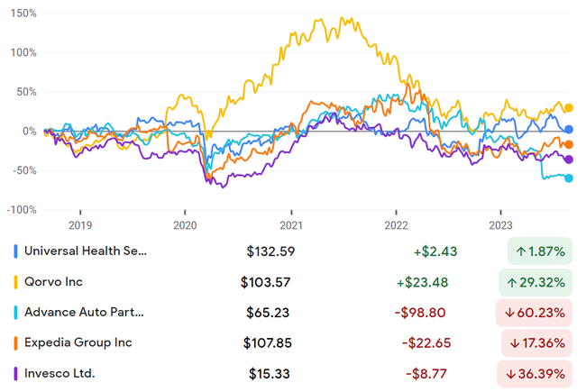Open the Invesco Ltd. stock entry
Viewport: 586px width, 392px height.
tap(61, 374)
